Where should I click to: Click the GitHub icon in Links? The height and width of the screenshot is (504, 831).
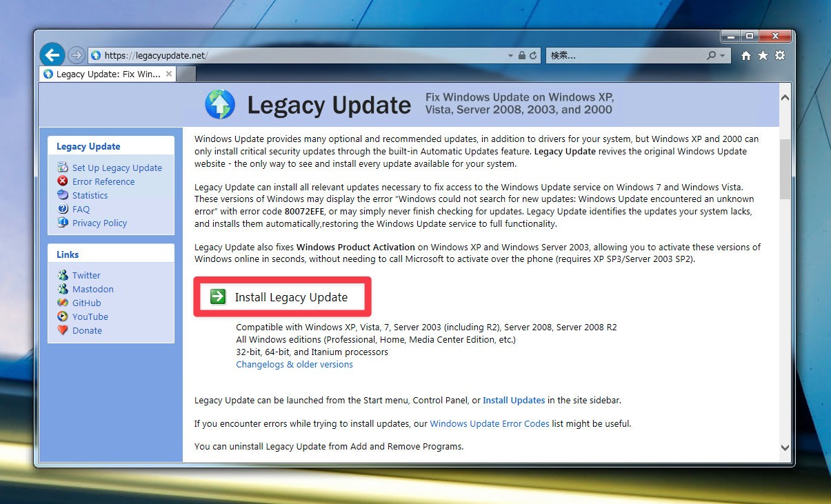click(x=63, y=303)
